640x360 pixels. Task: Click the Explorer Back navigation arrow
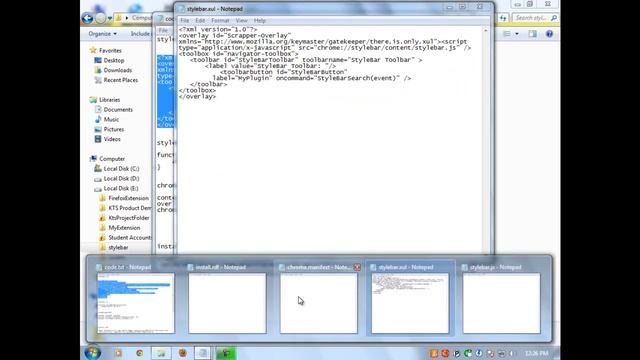[87, 18]
